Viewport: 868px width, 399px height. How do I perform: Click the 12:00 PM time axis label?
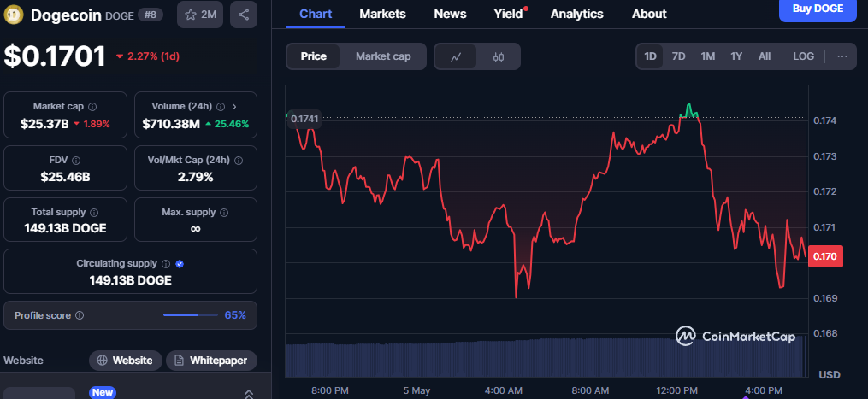pyautogui.click(x=679, y=390)
